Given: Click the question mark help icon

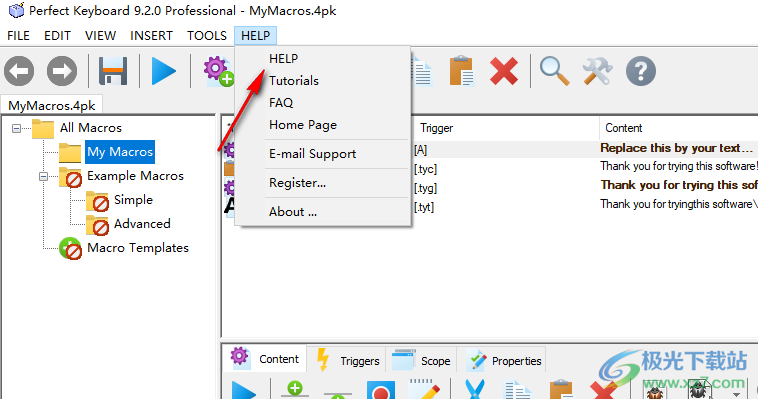Looking at the screenshot, I should coord(641,71).
